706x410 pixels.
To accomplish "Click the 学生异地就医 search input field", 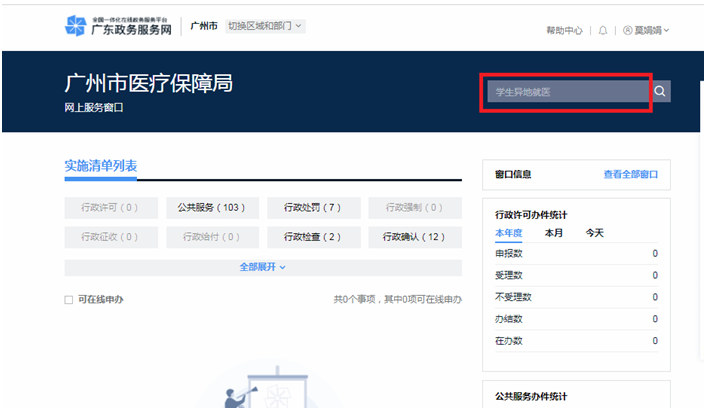I will pyautogui.click(x=565, y=92).
